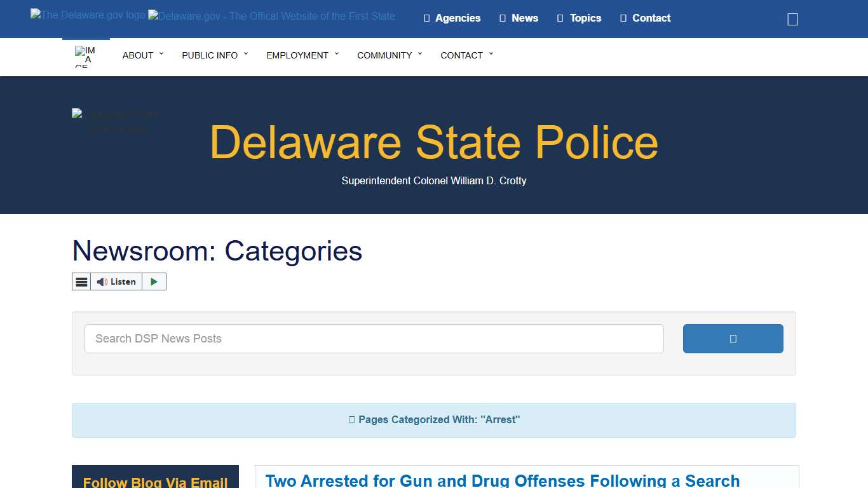Click the Delaware State Police logo image
The image size is (868, 488).
[115, 121]
